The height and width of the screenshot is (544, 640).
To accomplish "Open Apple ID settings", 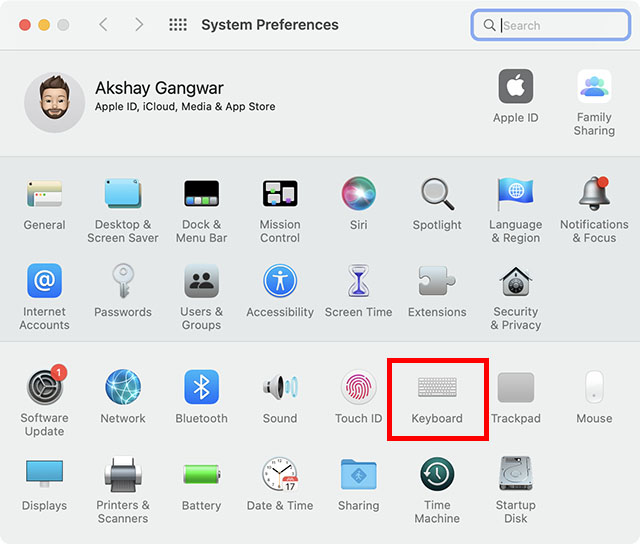I will tap(515, 88).
